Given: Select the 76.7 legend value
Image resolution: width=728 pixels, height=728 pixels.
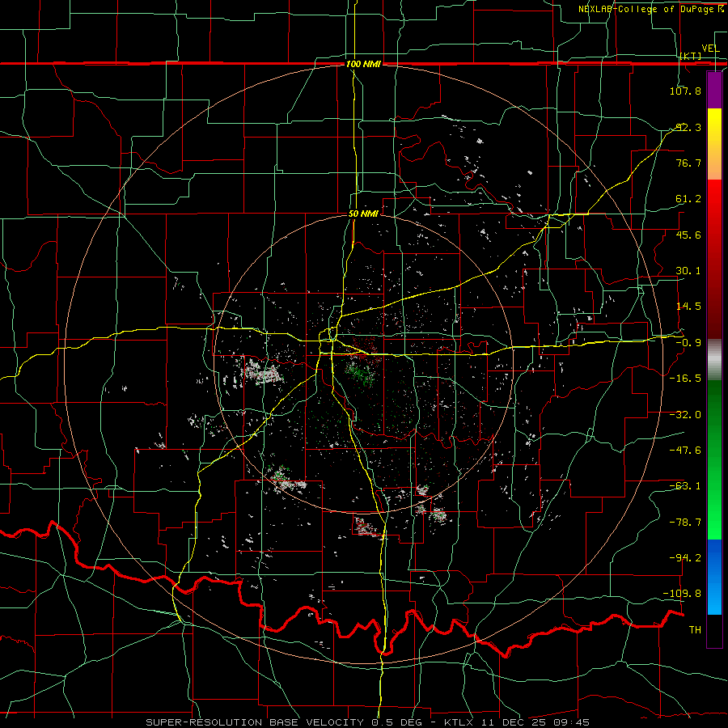Looking at the screenshot, I should click(x=688, y=163).
